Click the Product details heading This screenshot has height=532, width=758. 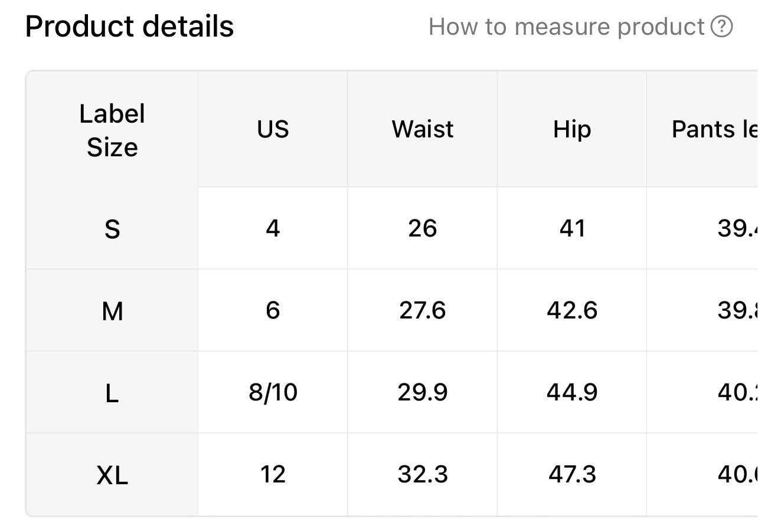tap(129, 27)
